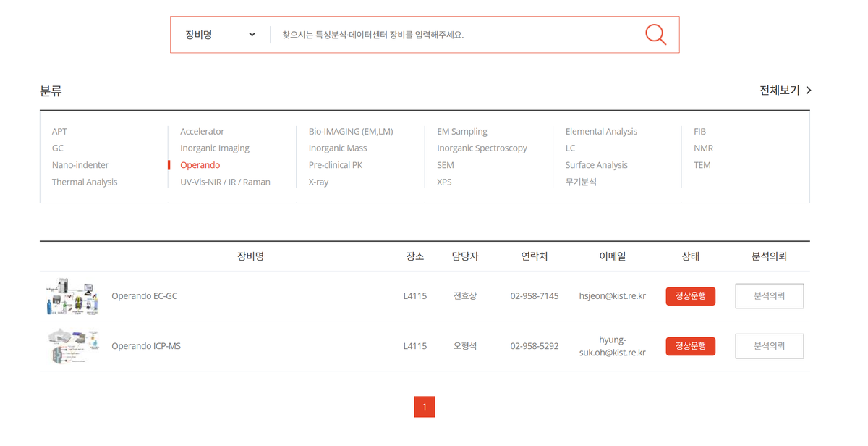Open the TEM category
868x446 pixels.
click(x=702, y=165)
